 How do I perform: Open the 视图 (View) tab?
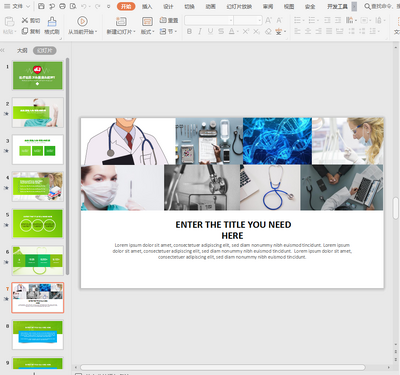(289, 6)
